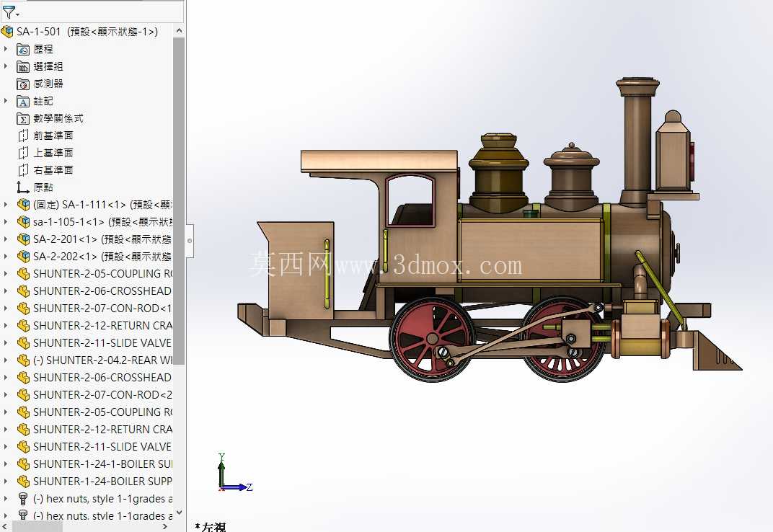The image size is (773, 532).
Task: Click the 數學關係式 equations icon
Action: click(x=22, y=118)
